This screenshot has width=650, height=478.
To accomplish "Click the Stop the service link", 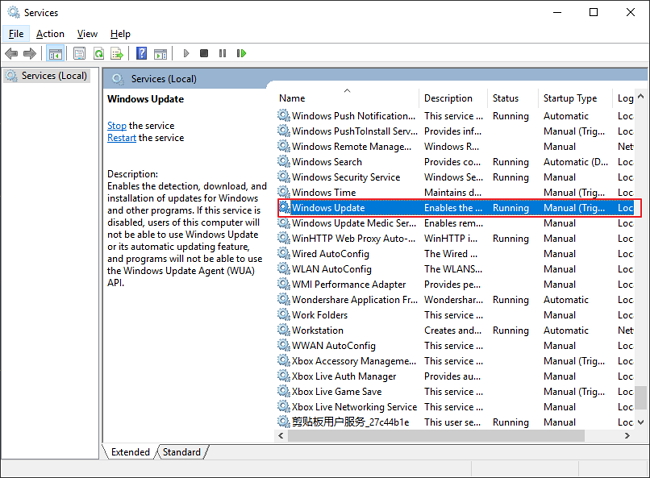I will coord(117,125).
